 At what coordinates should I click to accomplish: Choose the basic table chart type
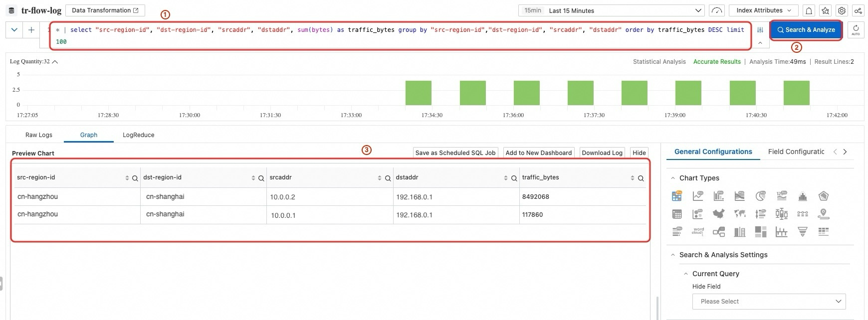tap(677, 214)
